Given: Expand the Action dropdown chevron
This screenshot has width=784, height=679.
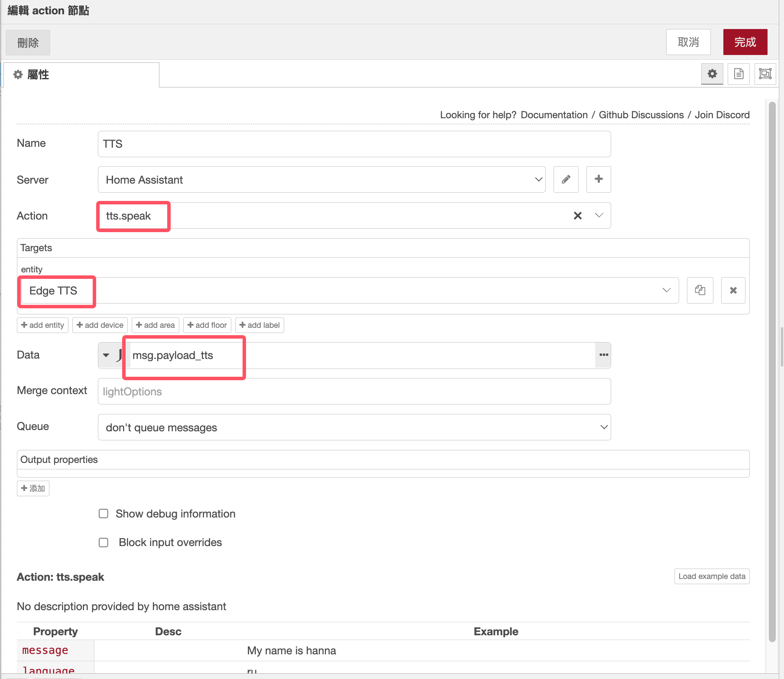Looking at the screenshot, I should (x=599, y=216).
